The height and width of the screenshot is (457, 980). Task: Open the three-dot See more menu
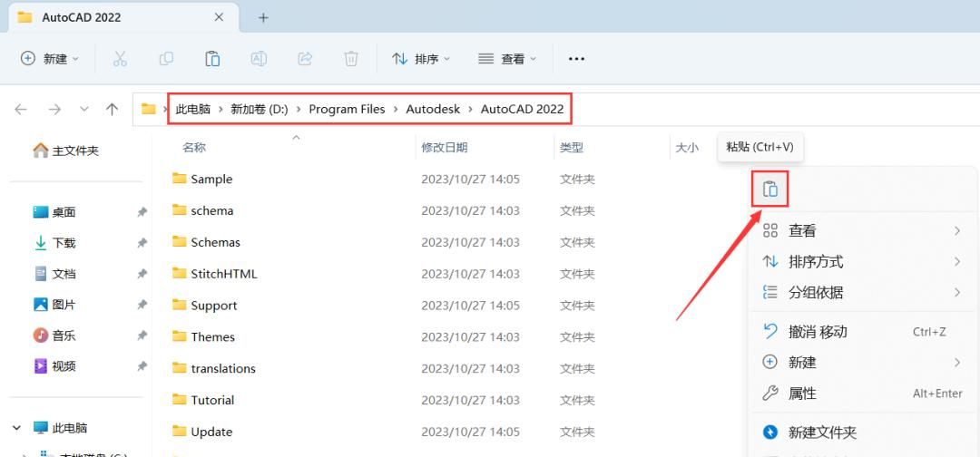pyautogui.click(x=576, y=59)
